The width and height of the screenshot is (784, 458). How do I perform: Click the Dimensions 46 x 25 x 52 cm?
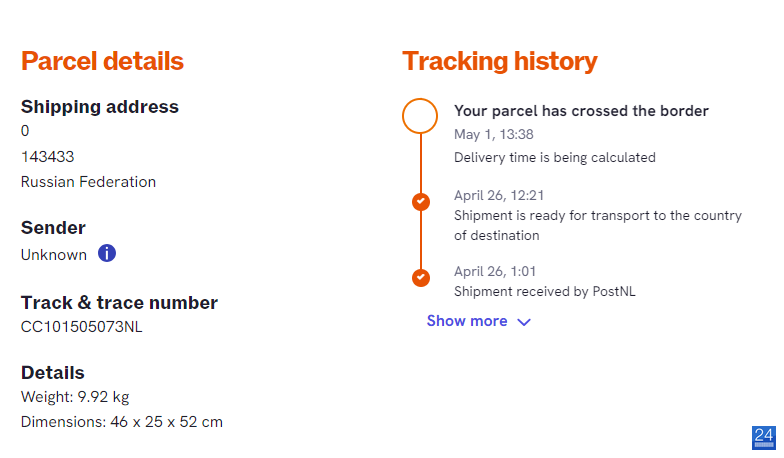[x=122, y=422]
